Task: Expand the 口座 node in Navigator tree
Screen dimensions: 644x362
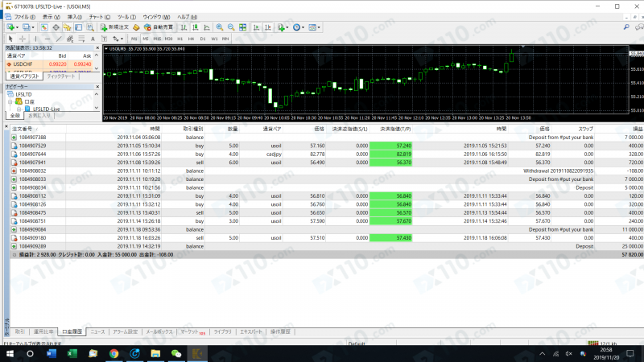Action: click(11, 101)
